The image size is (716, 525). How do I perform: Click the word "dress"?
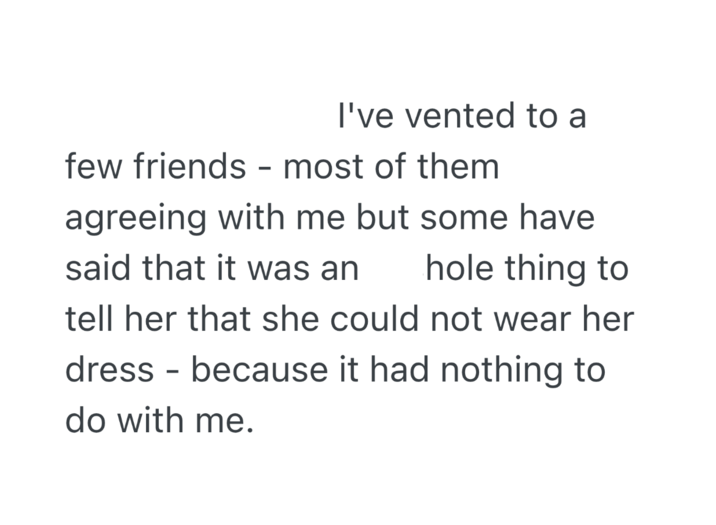[x=109, y=370]
